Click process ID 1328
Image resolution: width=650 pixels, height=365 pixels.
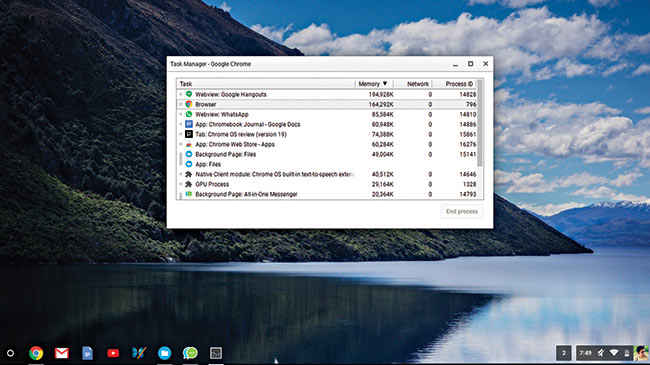(469, 184)
